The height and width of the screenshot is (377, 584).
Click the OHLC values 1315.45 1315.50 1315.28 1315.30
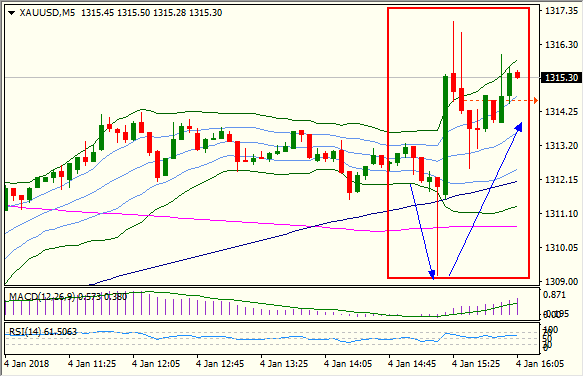[152, 13]
